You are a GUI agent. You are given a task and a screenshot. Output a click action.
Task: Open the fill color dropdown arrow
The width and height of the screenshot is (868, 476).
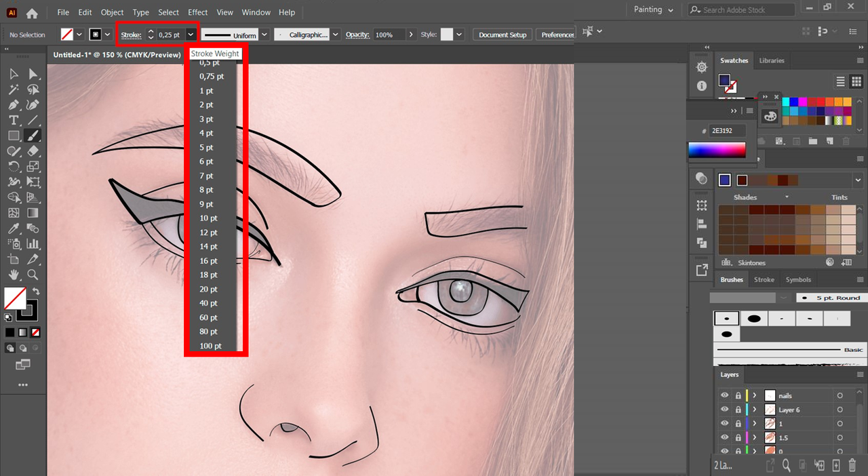tap(79, 35)
